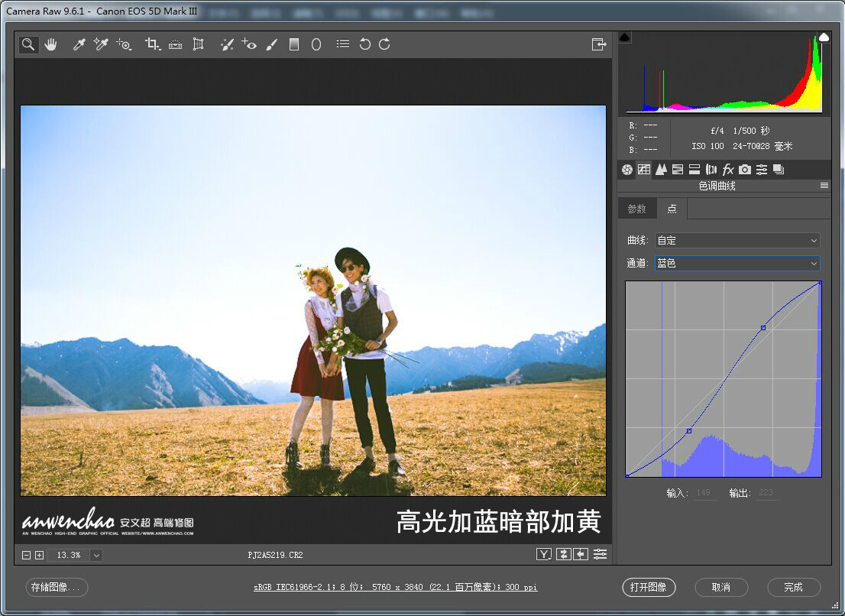Click the PJ2A5219.CR2 filename text

pyautogui.click(x=275, y=555)
